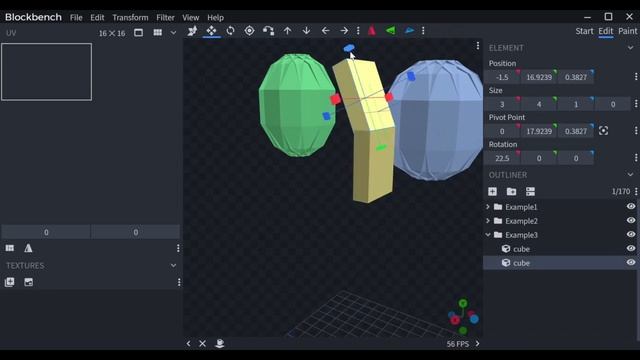The width and height of the screenshot is (640, 360).
Task: Open the Help menu
Action: tap(215, 18)
